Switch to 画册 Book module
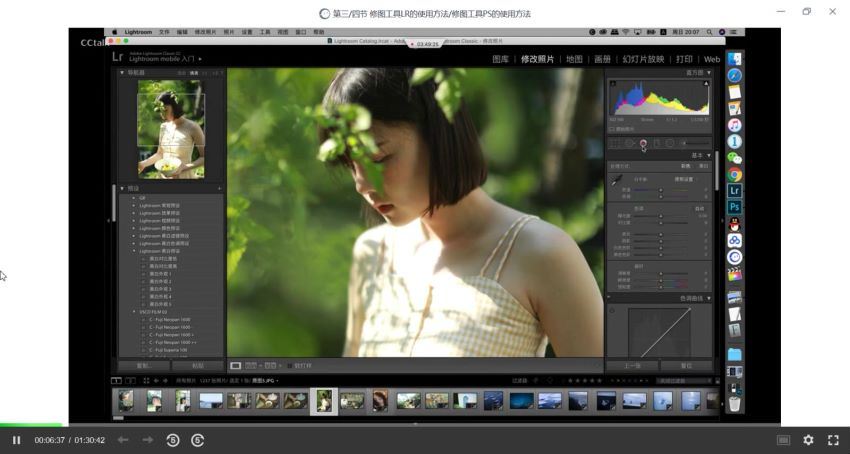This screenshot has height=454, width=850. click(602, 59)
